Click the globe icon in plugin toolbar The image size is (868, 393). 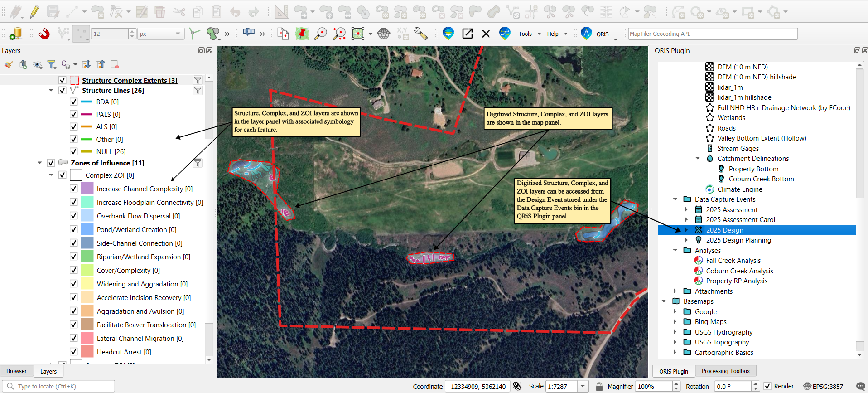point(384,34)
